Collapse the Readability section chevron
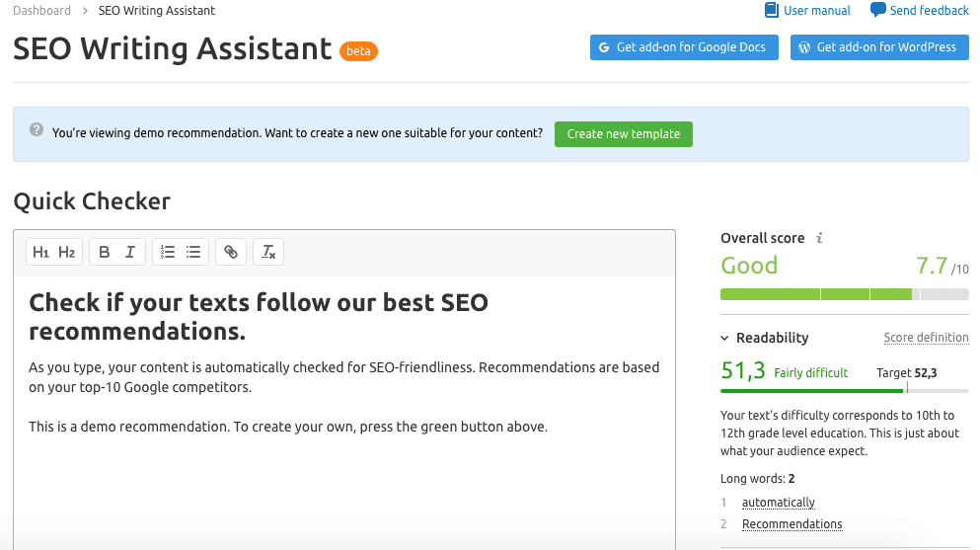The width and height of the screenshot is (980, 550). 725,338
